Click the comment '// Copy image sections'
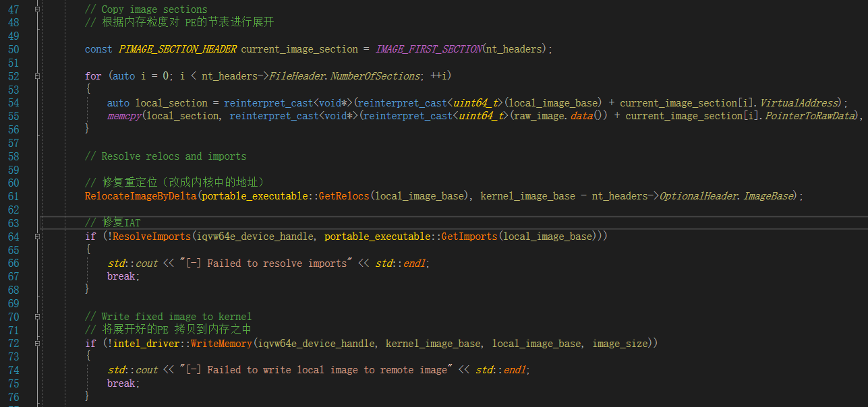Screen dimensions: 868x407 [146, 9]
